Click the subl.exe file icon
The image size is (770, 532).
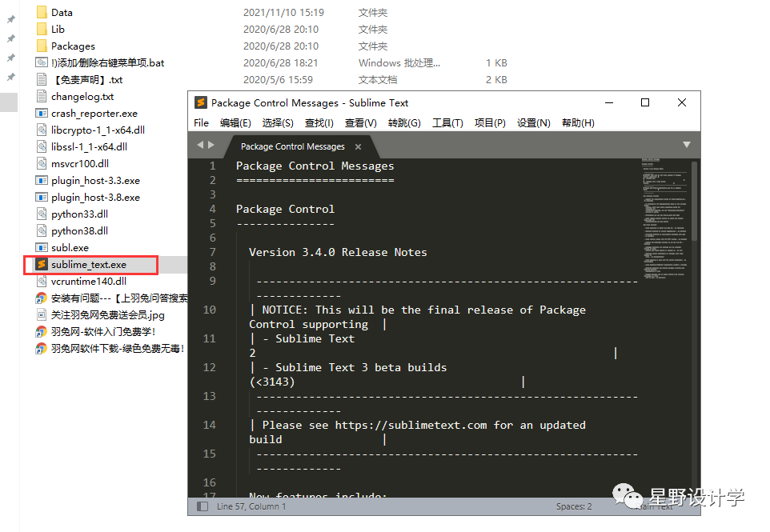[42, 247]
